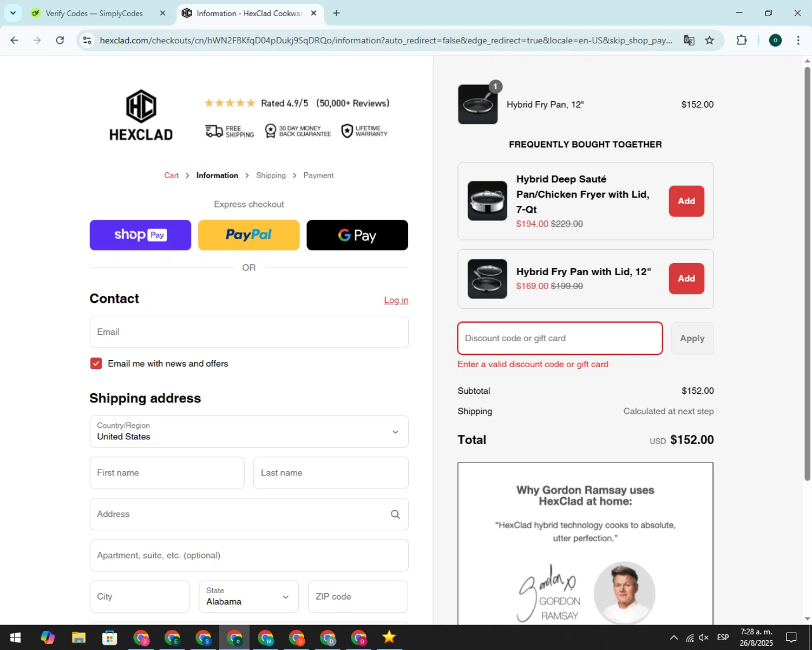The image size is (812, 650).
Task: Click the browser address bar URL
Action: pos(386,40)
